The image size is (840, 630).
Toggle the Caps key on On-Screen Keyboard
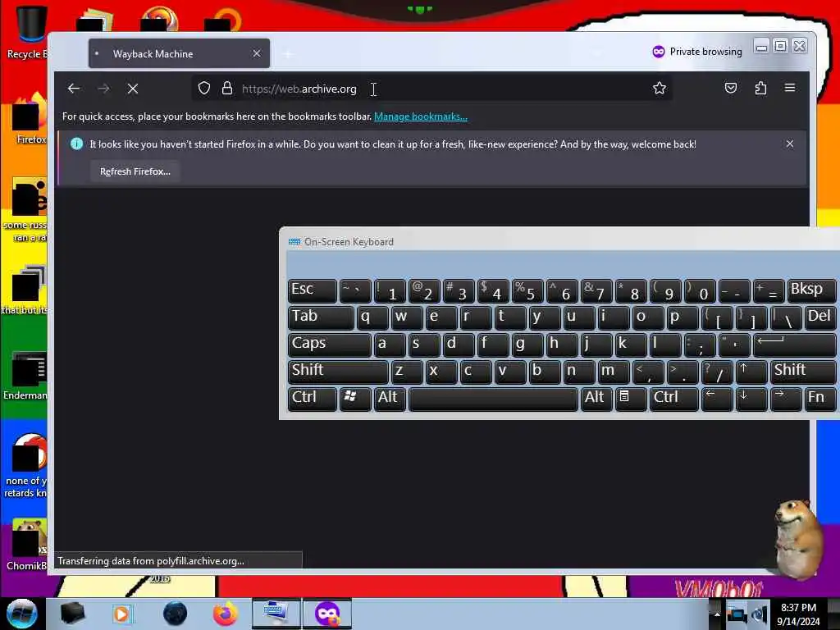point(330,345)
